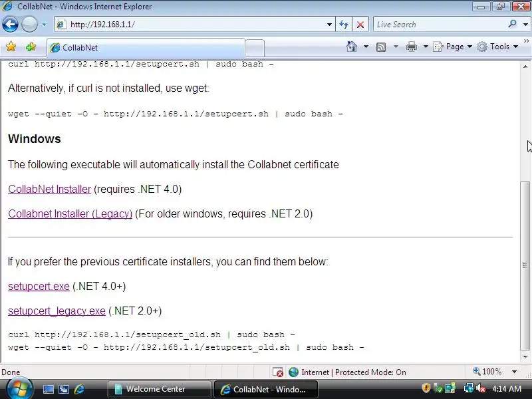
Task: Click the Internet Explorer title bar icon
Action: coord(7,6)
